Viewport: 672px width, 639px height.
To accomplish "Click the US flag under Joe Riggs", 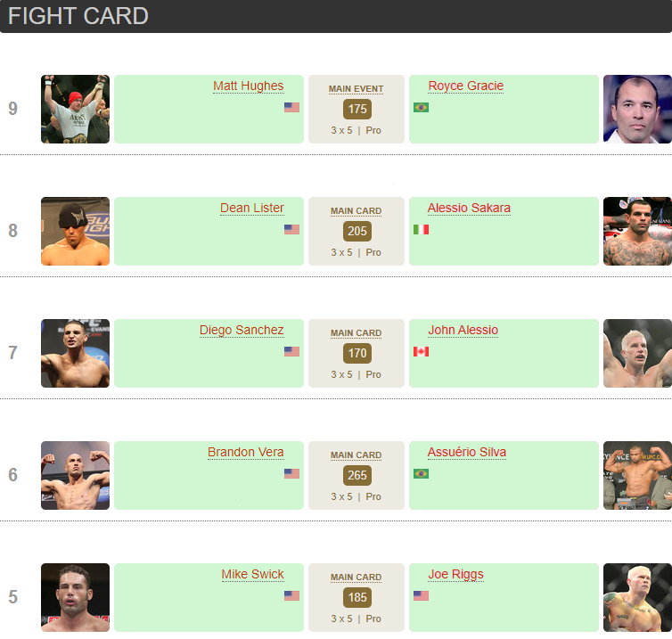I will tap(421, 596).
